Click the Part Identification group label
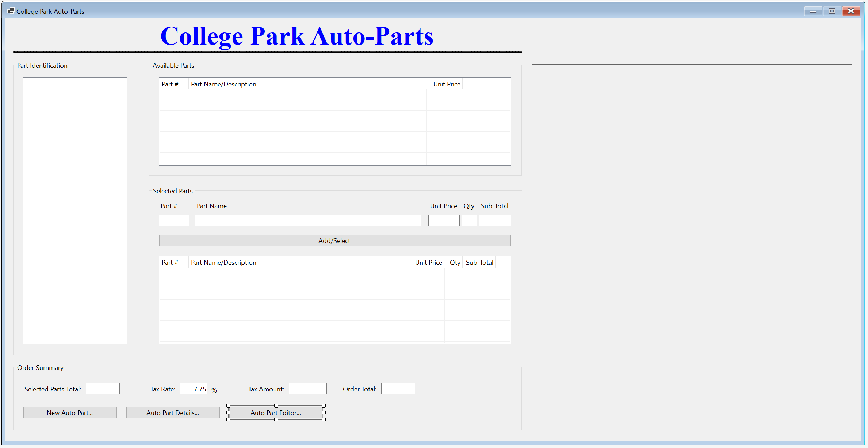This screenshot has height=448, width=868. click(x=42, y=66)
